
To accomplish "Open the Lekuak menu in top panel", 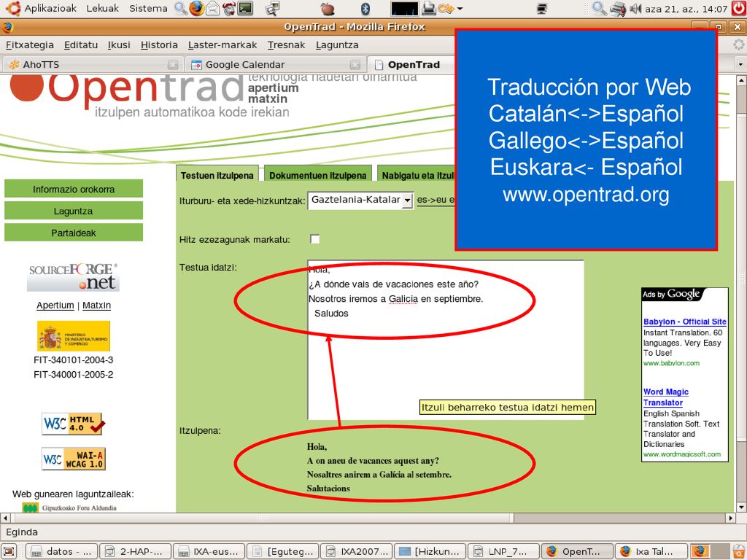I will coord(102,8).
